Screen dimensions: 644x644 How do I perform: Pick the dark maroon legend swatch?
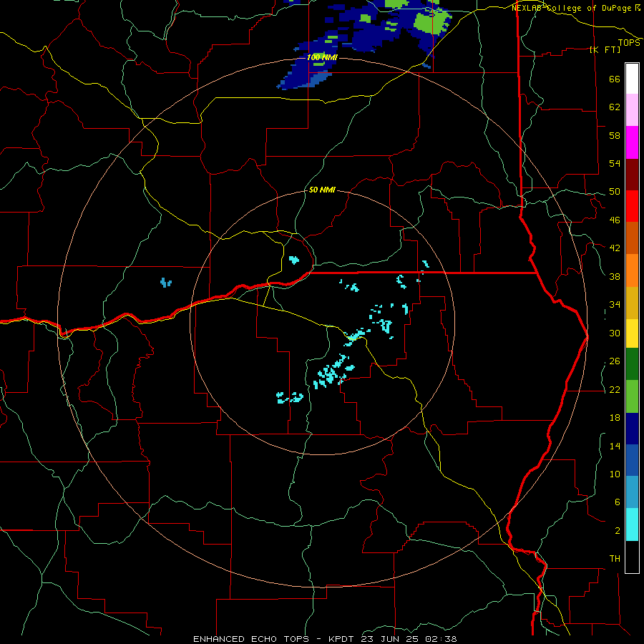click(x=632, y=175)
